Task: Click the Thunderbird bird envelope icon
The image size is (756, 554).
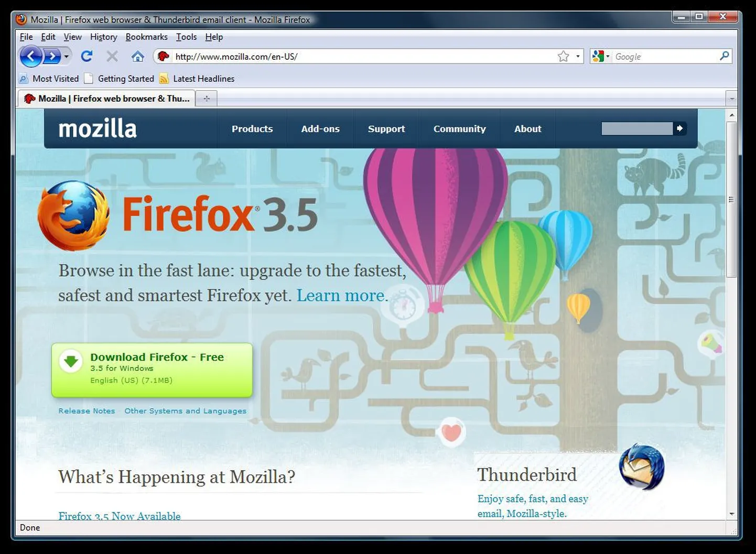Action: (642, 466)
